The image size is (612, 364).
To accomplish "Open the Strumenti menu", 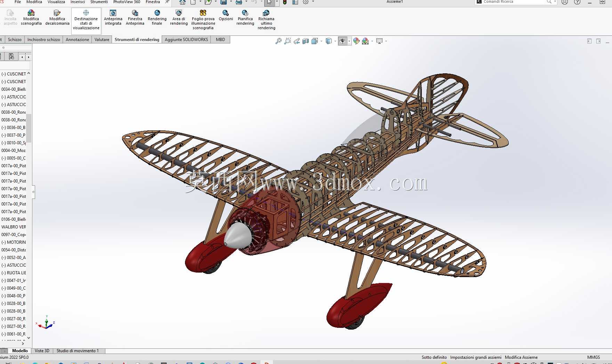I will coord(99,2).
